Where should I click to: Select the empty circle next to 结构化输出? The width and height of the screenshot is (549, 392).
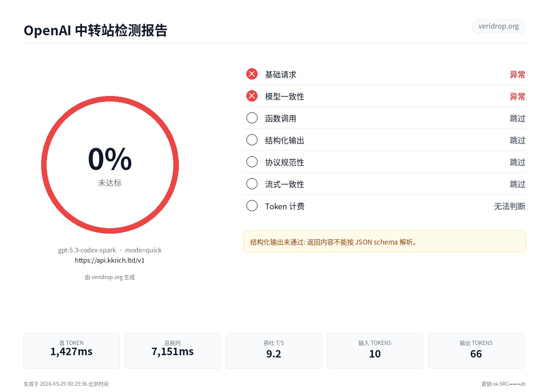coord(252,140)
